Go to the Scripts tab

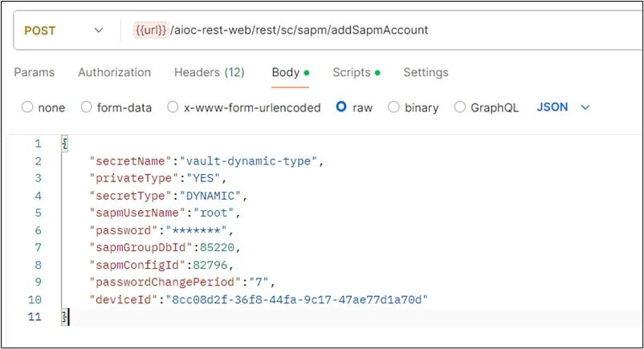[x=357, y=72]
